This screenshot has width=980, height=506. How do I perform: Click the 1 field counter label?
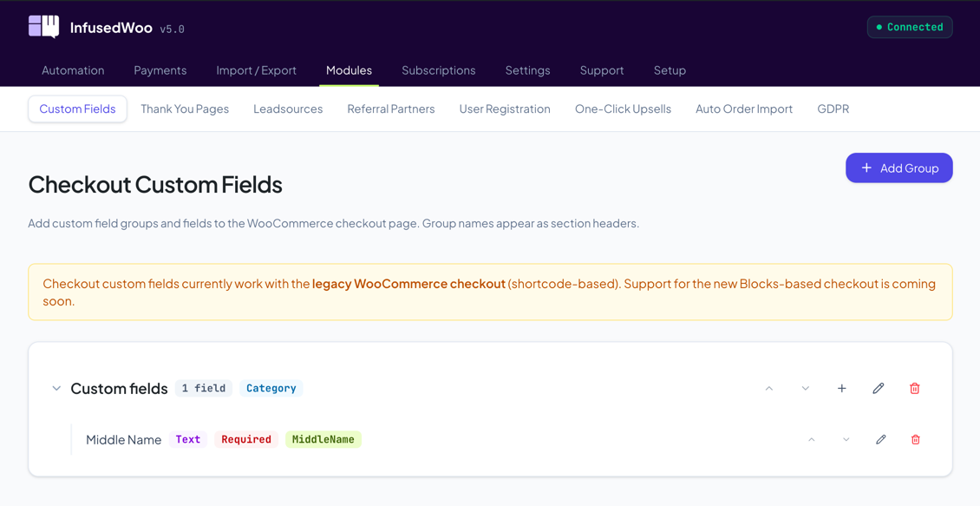(204, 388)
